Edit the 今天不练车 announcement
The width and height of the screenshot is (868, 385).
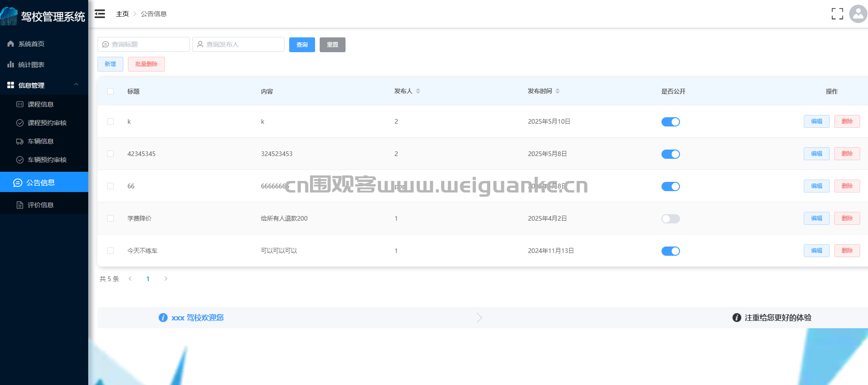(x=817, y=251)
